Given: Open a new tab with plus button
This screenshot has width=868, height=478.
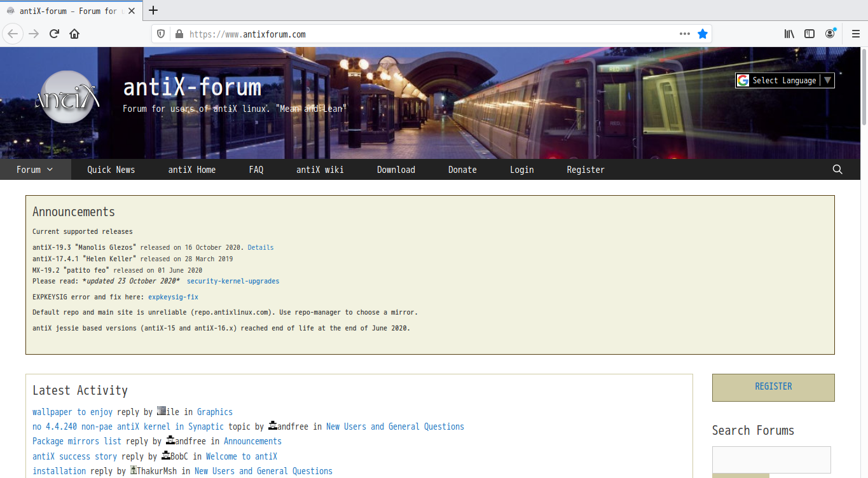Looking at the screenshot, I should pyautogui.click(x=153, y=10).
